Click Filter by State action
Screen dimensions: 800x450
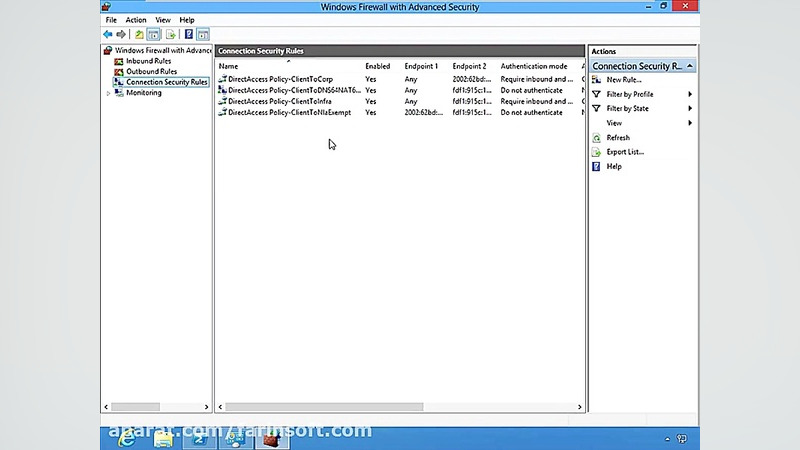click(628, 109)
